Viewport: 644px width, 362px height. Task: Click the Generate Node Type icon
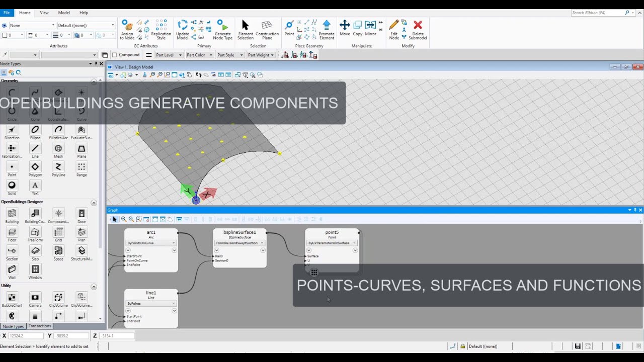pyautogui.click(x=222, y=25)
